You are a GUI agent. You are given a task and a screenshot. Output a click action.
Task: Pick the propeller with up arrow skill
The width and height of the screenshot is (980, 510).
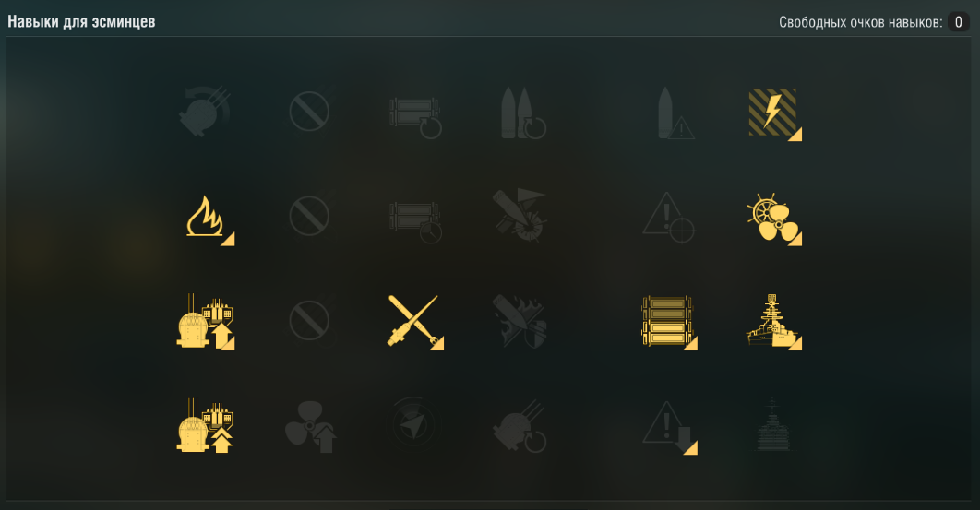click(311, 427)
